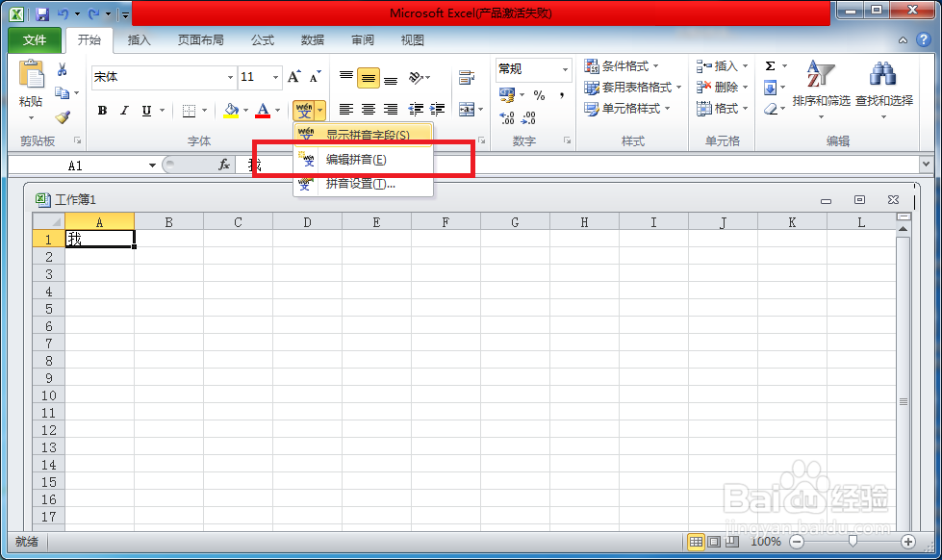942x560 pixels.
Task: Choose 编辑拼音(E) menu item
Action: click(364, 160)
